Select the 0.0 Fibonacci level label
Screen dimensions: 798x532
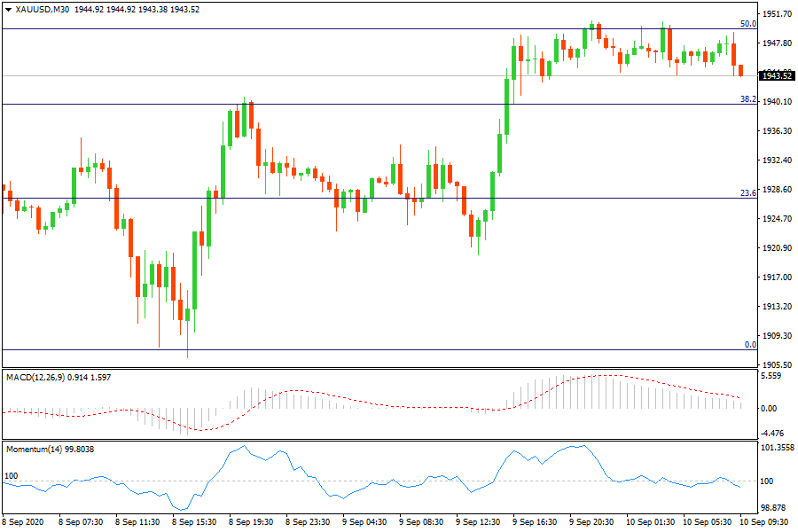pos(750,344)
